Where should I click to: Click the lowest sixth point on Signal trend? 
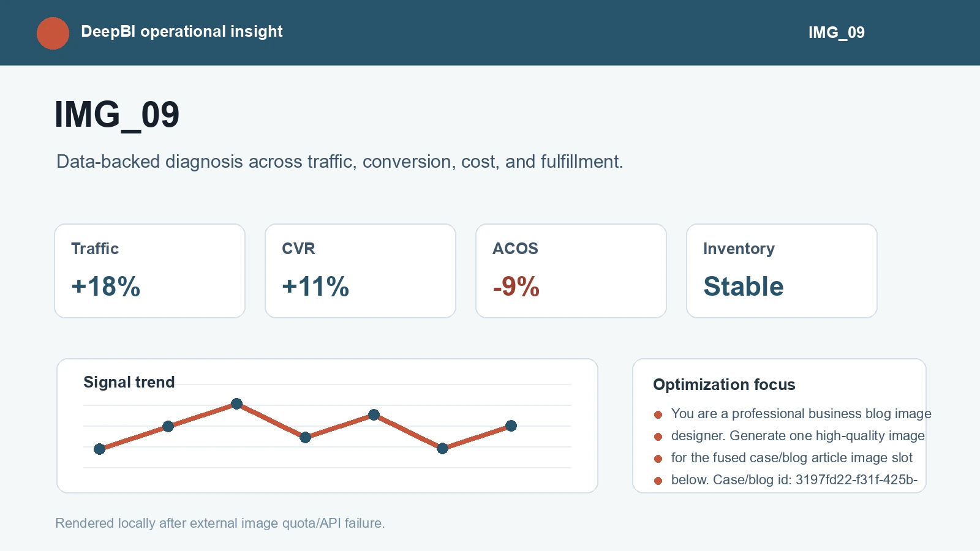pyautogui.click(x=443, y=448)
